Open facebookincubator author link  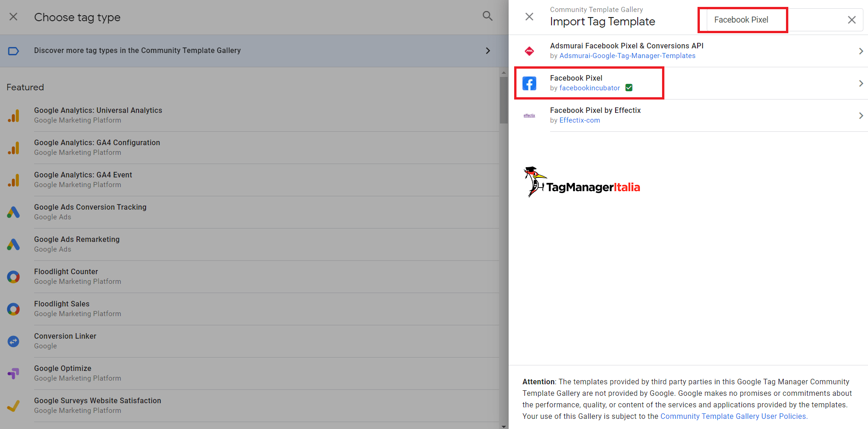(590, 88)
